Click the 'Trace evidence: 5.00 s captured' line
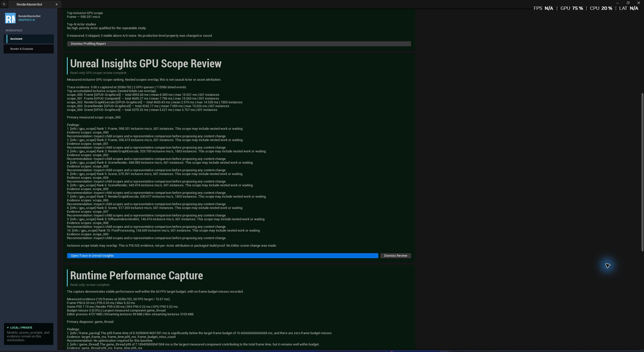This screenshot has height=352, width=644. pyautogui.click(x=126, y=87)
